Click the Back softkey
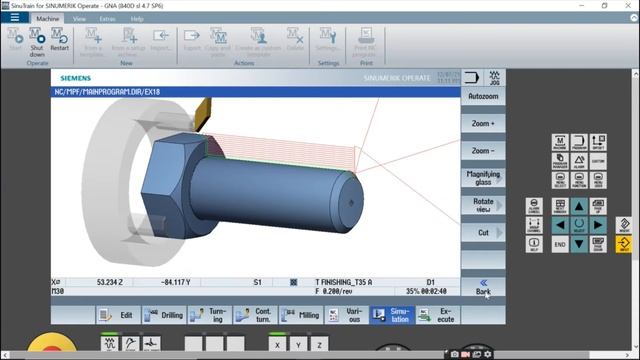This screenshot has height=360, width=640. [483, 287]
